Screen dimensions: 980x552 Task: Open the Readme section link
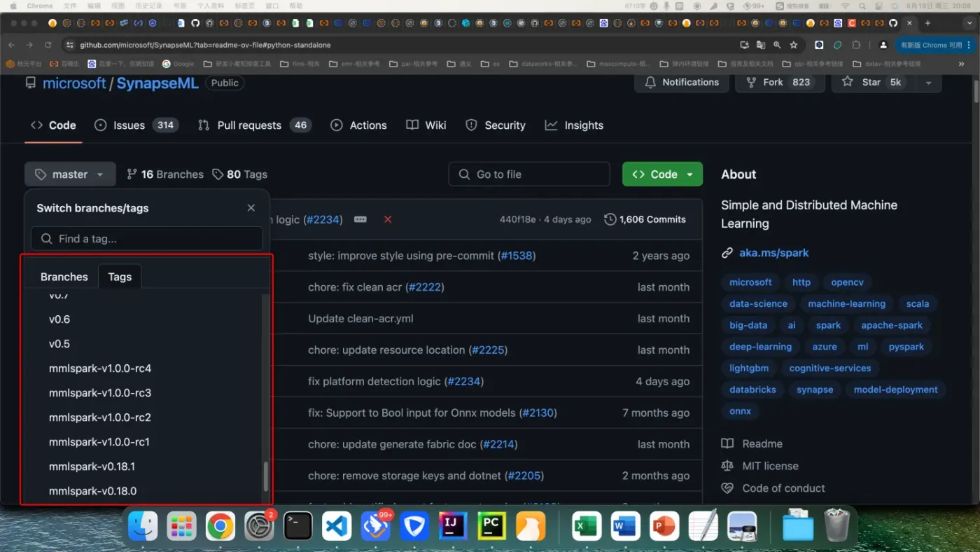click(x=752, y=443)
